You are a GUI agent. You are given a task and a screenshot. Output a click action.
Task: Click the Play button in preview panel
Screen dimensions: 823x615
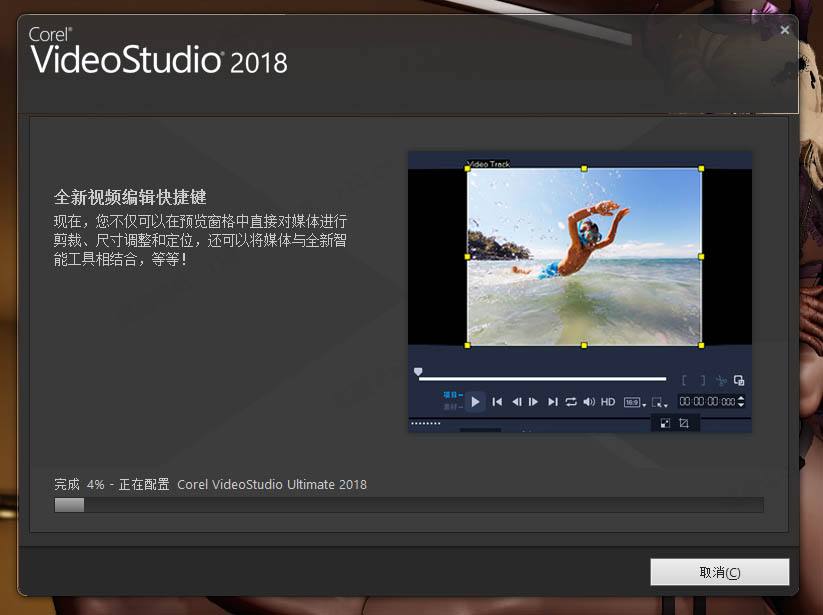476,402
